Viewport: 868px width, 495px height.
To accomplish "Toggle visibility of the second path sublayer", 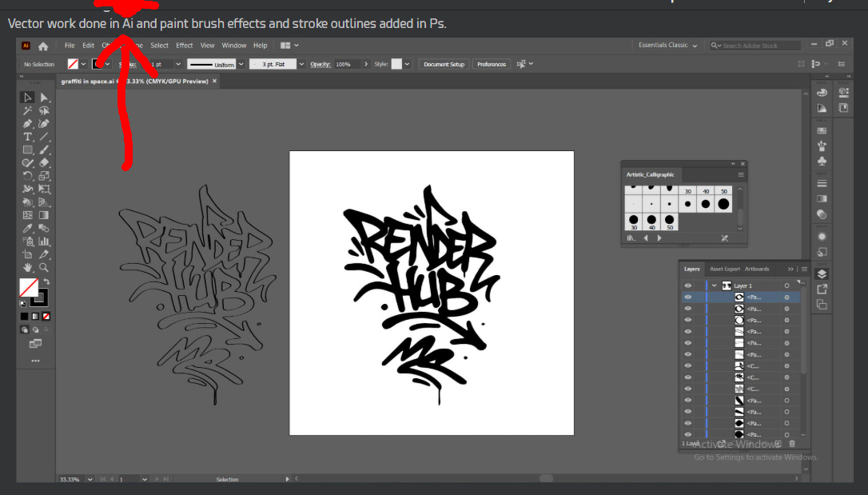I will pyautogui.click(x=688, y=309).
